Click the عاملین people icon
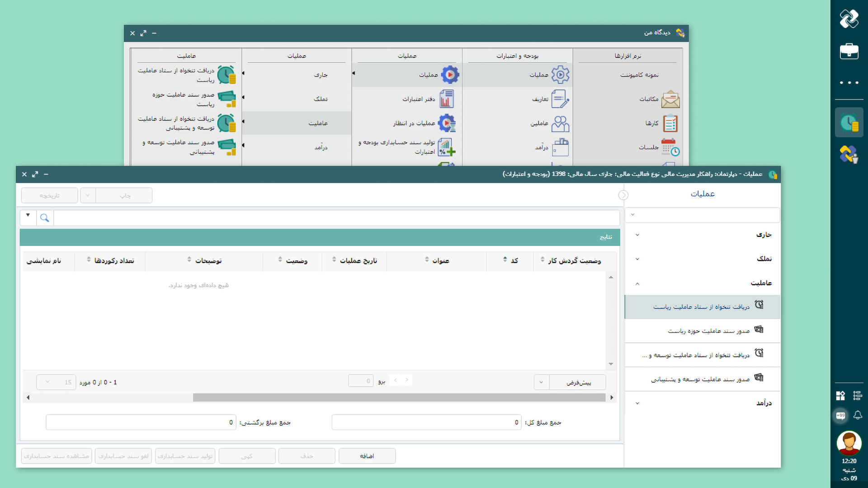 pyautogui.click(x=560, y=123)
